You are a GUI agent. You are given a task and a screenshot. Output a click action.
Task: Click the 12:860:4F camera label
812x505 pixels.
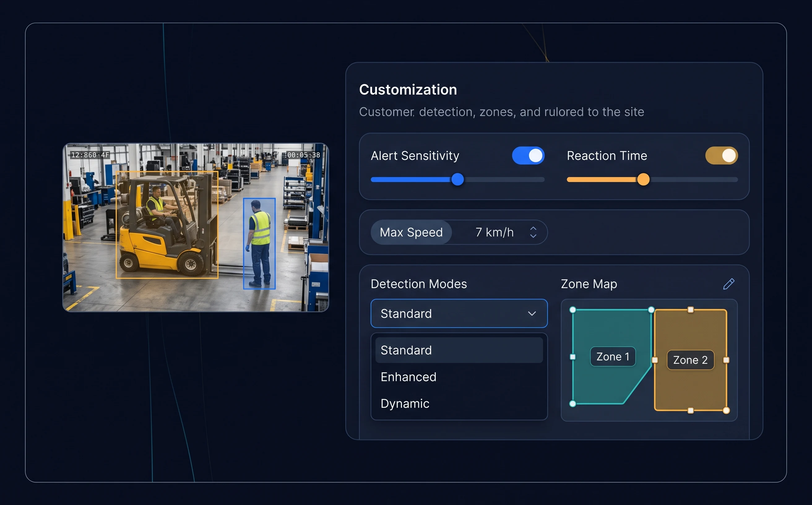90,155
